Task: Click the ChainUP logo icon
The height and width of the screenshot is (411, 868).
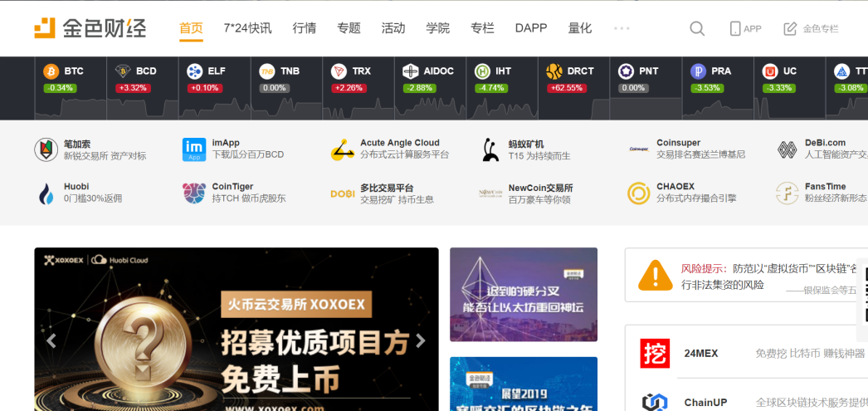Action: 655,402
